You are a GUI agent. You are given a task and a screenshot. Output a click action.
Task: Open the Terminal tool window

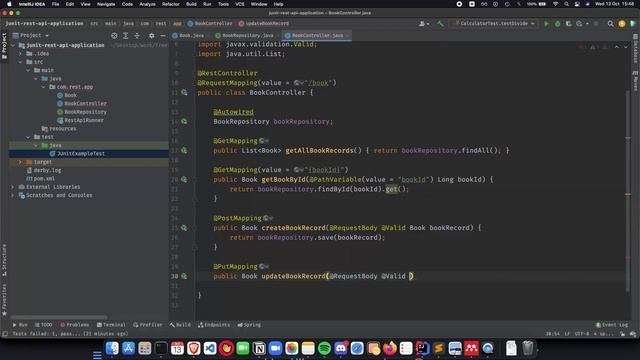click(x=111, y=325)
